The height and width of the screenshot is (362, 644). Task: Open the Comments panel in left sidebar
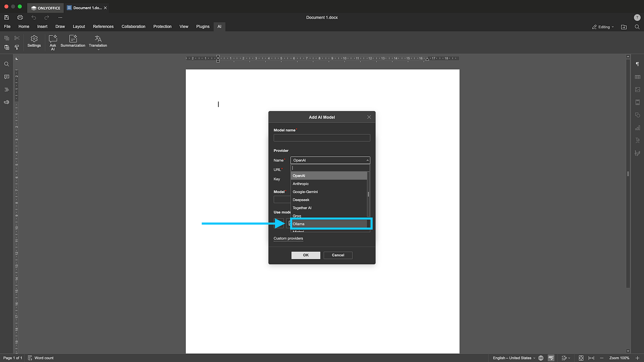pyautogui.click(x=6, y=77)
